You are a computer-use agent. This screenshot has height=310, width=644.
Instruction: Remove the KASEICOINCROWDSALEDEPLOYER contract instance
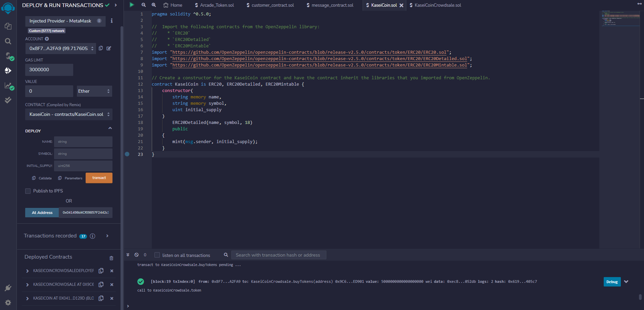(112, 271)
